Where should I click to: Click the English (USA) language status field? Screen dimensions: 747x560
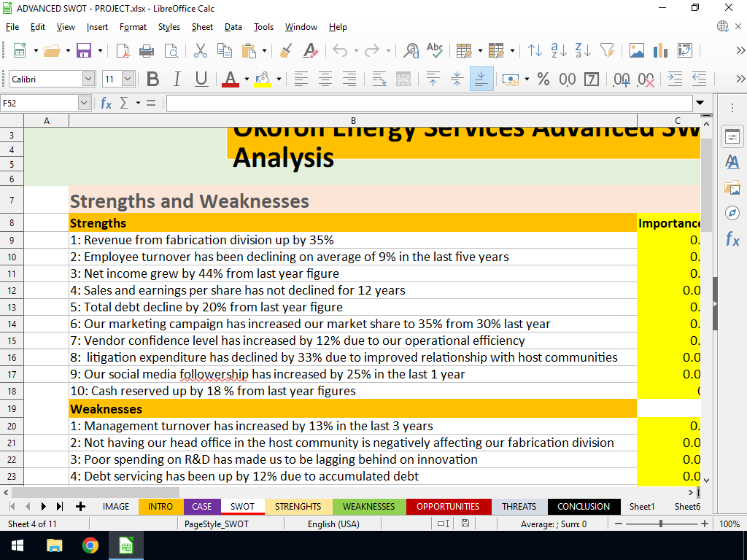click(333, 524)
